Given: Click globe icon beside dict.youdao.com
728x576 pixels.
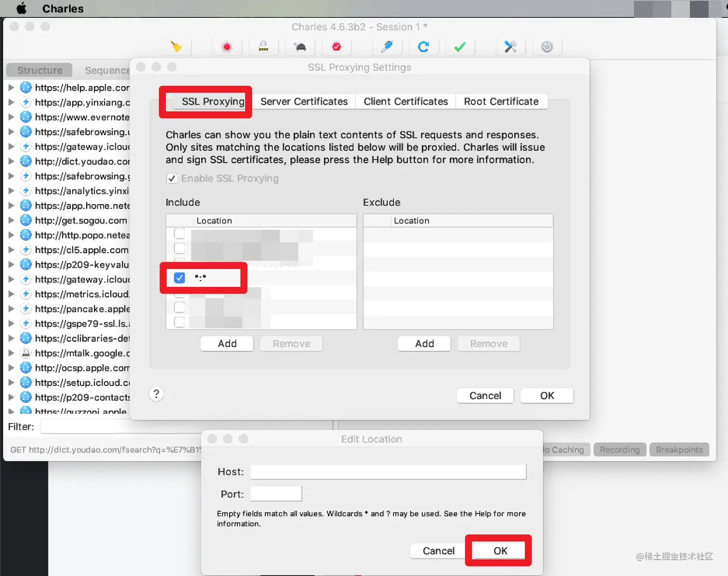Looking at the screenshot, I should point(26,161).
